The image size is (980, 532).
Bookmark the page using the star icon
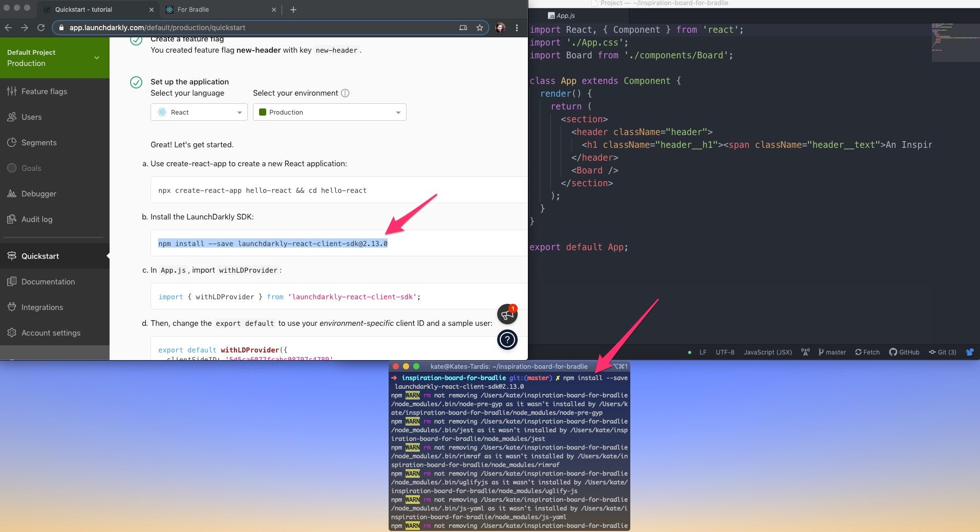click(479, 28)
